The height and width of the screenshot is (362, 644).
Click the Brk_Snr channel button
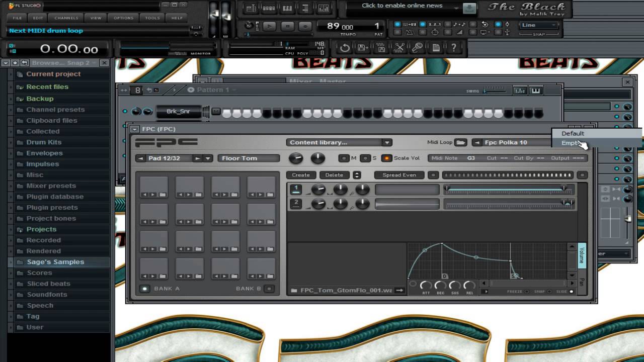pos(179,112)
